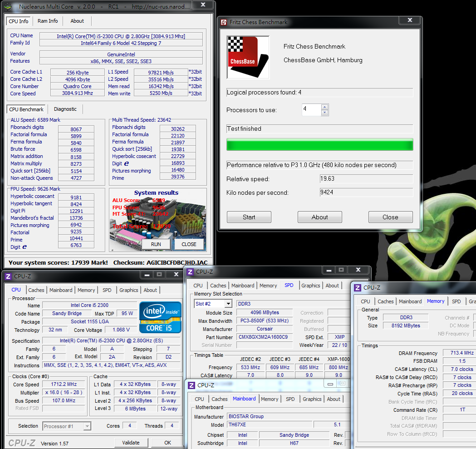
Task: Click the Processors to use number field
Action: [x=311, y=110]
